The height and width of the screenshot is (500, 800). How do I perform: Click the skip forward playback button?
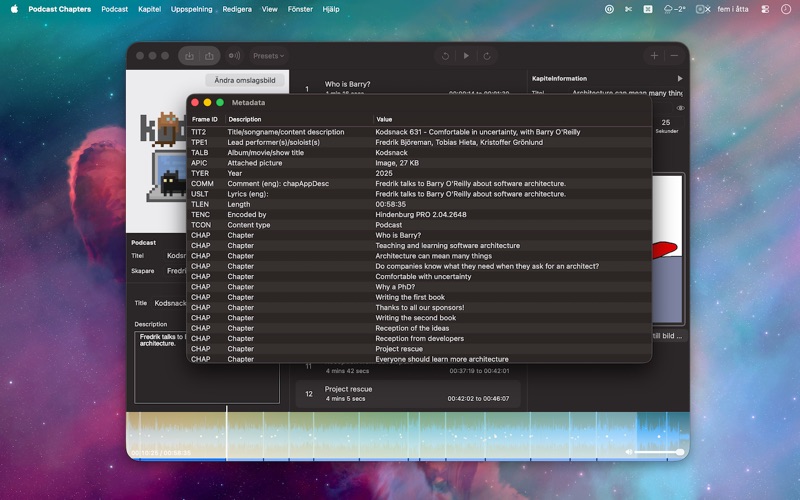pos(487,56)
